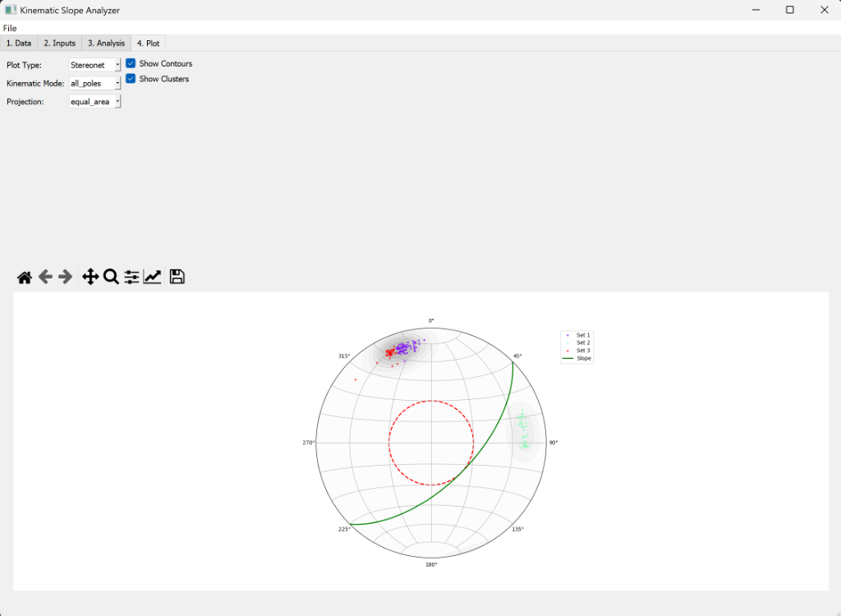Click the 270° azimuth label

[x=309, y=443]
